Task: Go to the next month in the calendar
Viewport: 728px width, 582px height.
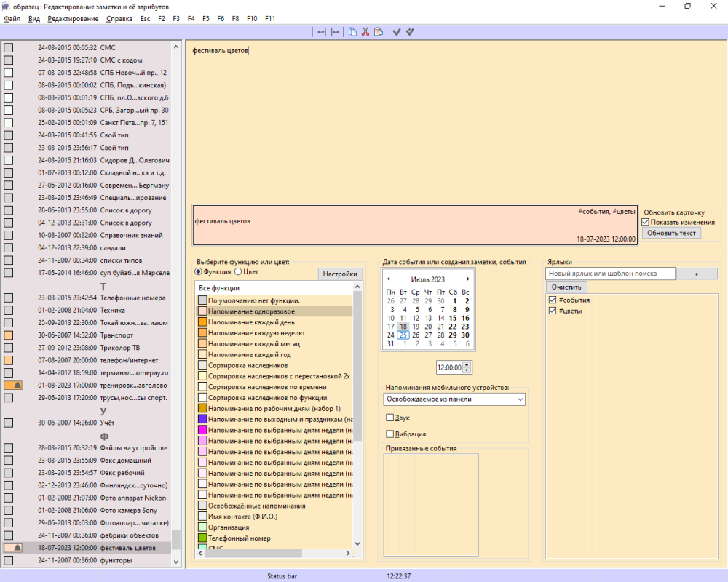Action: coord(467,279)
